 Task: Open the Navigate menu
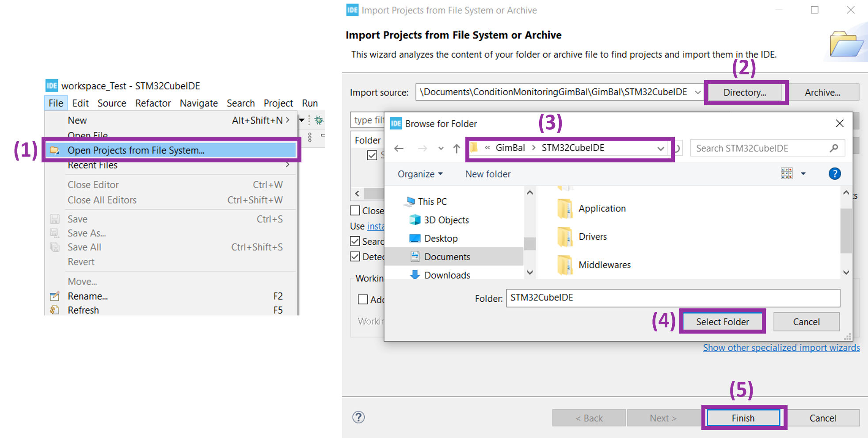[x=198, y=103]
